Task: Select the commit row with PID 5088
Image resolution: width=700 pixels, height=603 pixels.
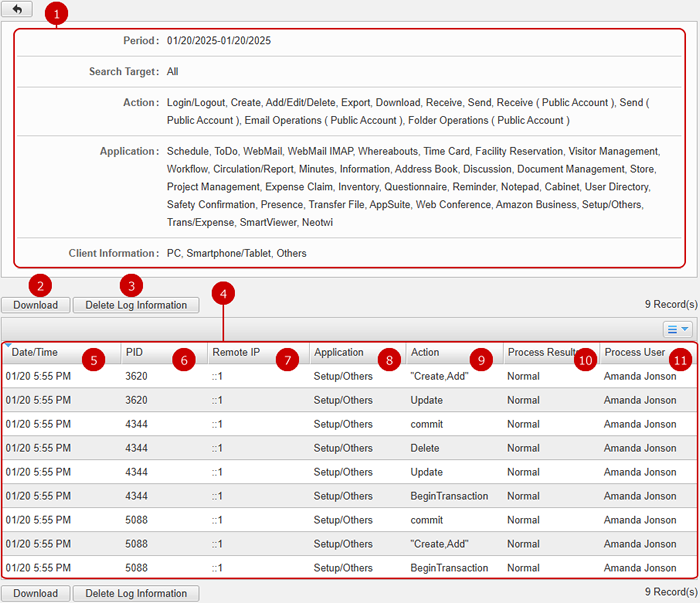Action: point(350,520)
